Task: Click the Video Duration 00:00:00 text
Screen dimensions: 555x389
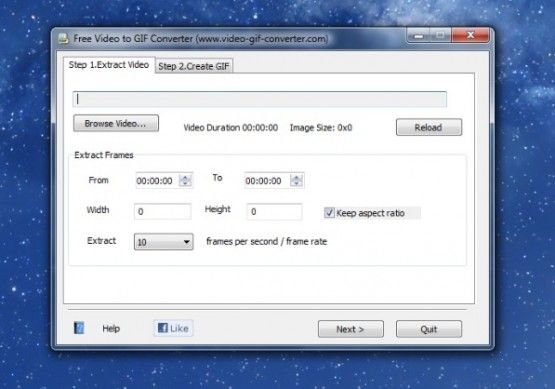Action: (231, 128)
